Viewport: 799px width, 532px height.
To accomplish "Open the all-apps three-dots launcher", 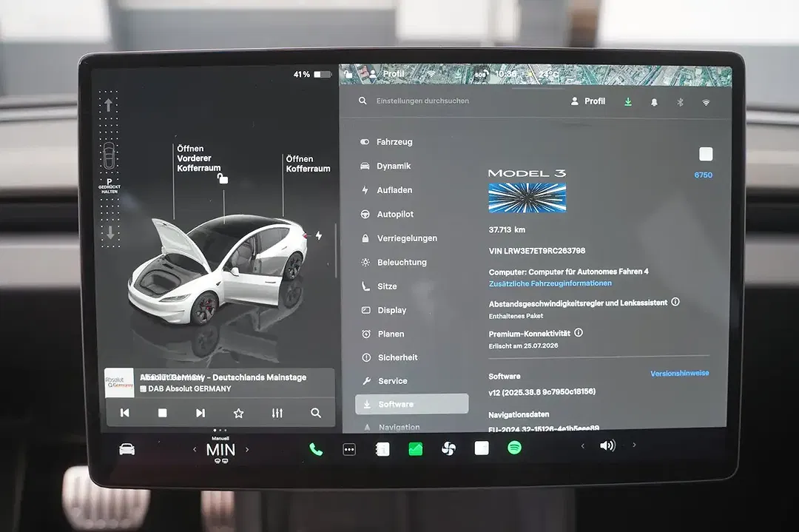I will pyautogui.click(x=349, y=449).
